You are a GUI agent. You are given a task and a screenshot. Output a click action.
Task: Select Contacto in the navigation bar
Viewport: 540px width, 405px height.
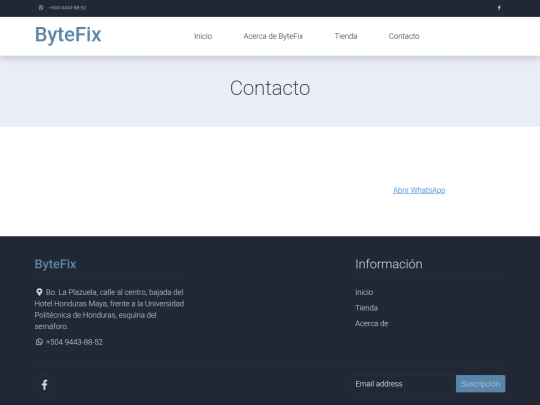pos(404,36)
